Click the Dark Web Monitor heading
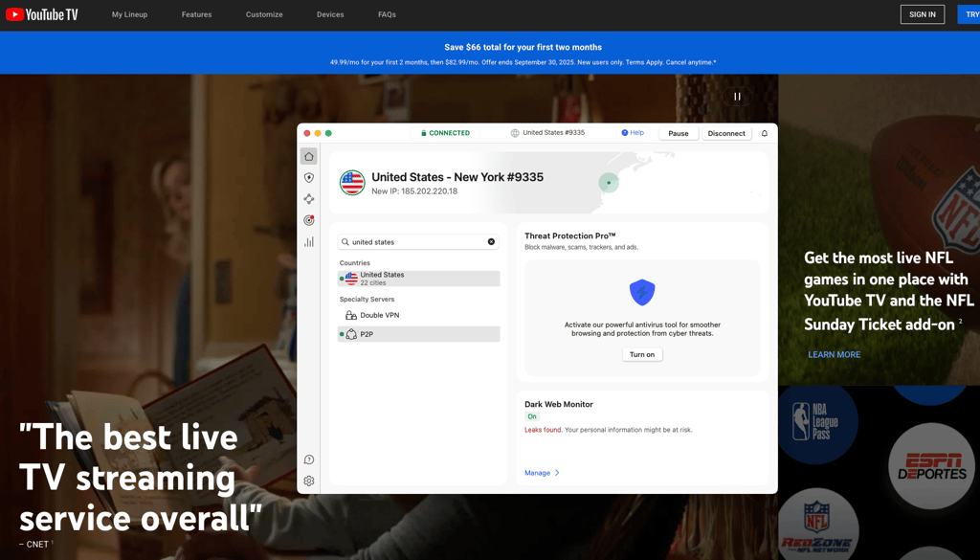Viewport: 980px width, 560px height. pos(559,404)
